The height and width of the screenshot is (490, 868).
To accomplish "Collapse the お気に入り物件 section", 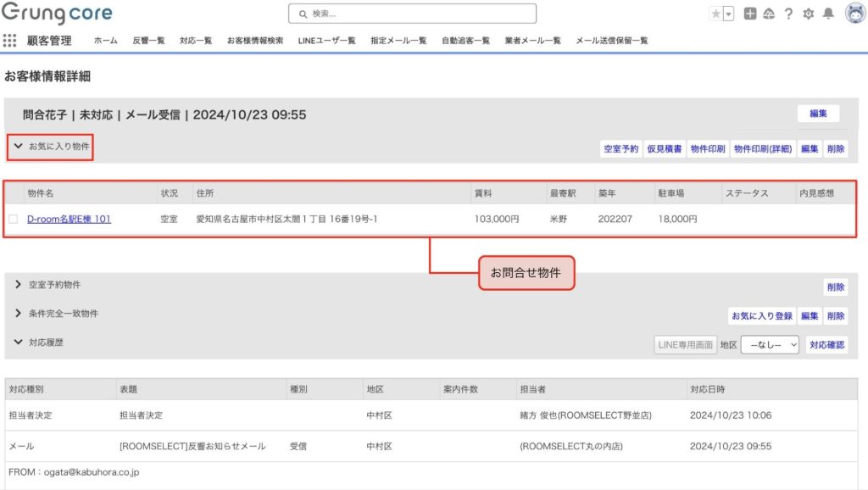I will point(18,147).
